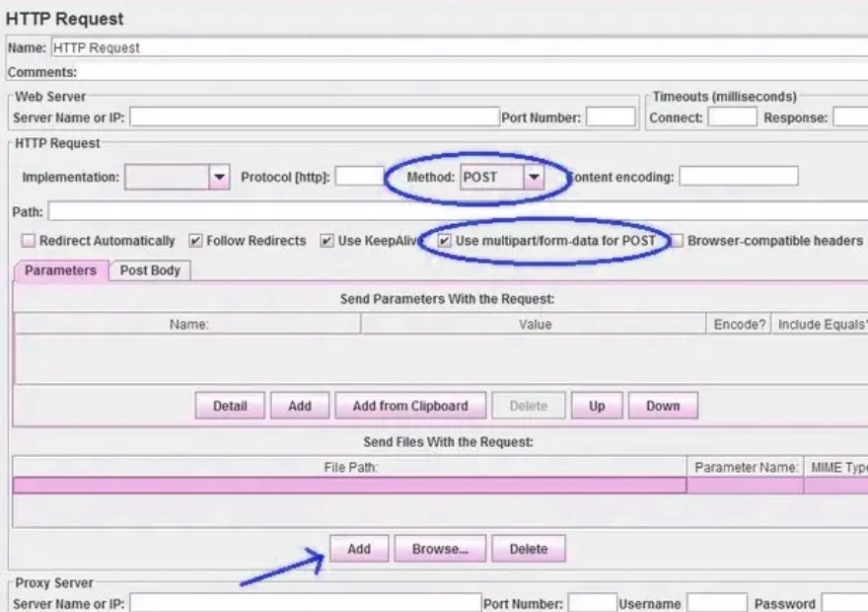Expand the Implementation dropdown
Image resolution: width=868 pixels, height=612 pixels.
click(x=219, y=178)
